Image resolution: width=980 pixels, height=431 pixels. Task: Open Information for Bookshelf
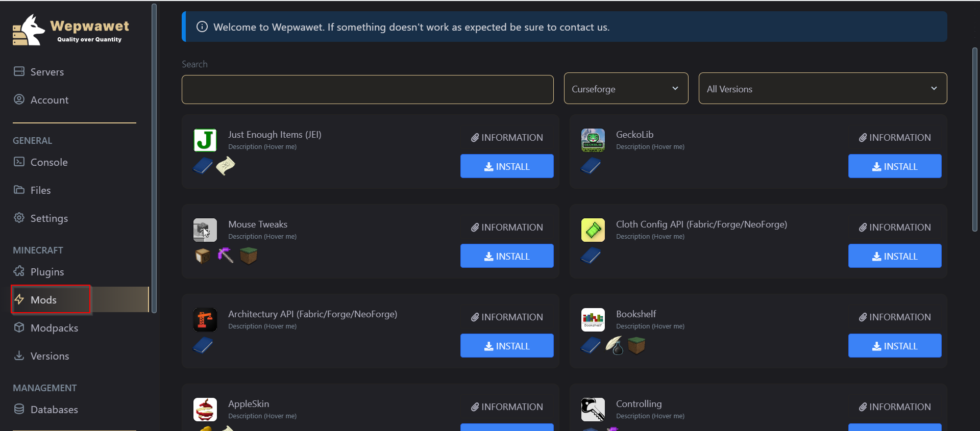[895, 317]
